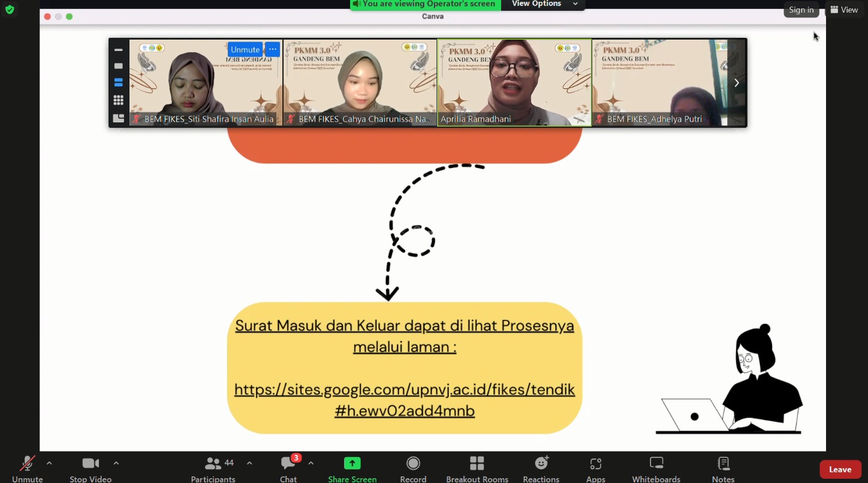Screen dimensions: 868x483
Task: Open the Notes panel
Action: (724, 464)
